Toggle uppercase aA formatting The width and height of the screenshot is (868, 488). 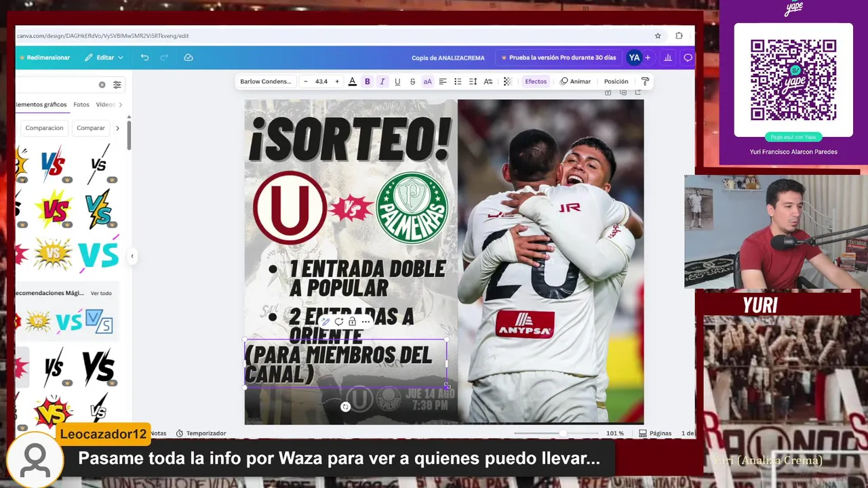tap(427, 81)
